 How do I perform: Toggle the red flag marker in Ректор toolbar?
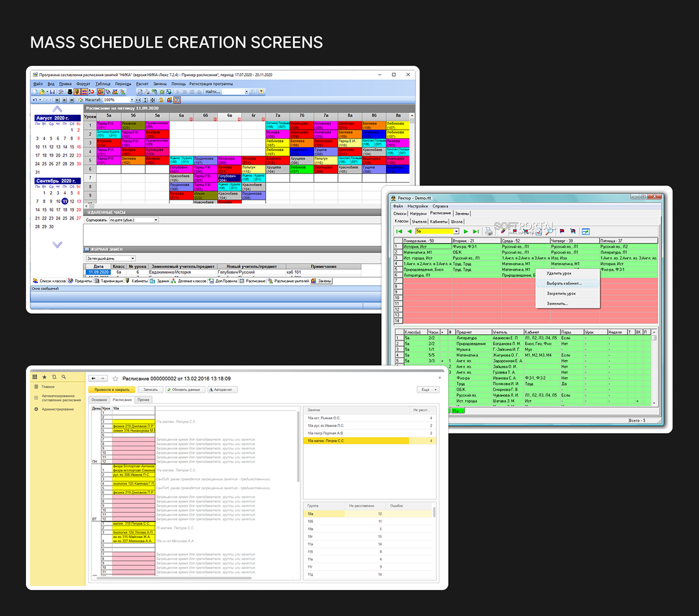pos(562,231)
